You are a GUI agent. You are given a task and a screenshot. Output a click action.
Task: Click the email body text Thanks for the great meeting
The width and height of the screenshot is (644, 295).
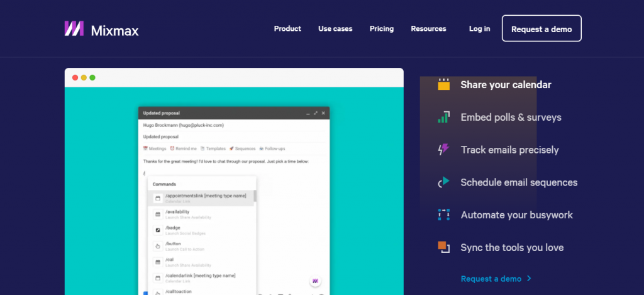[x=226, y=162]
